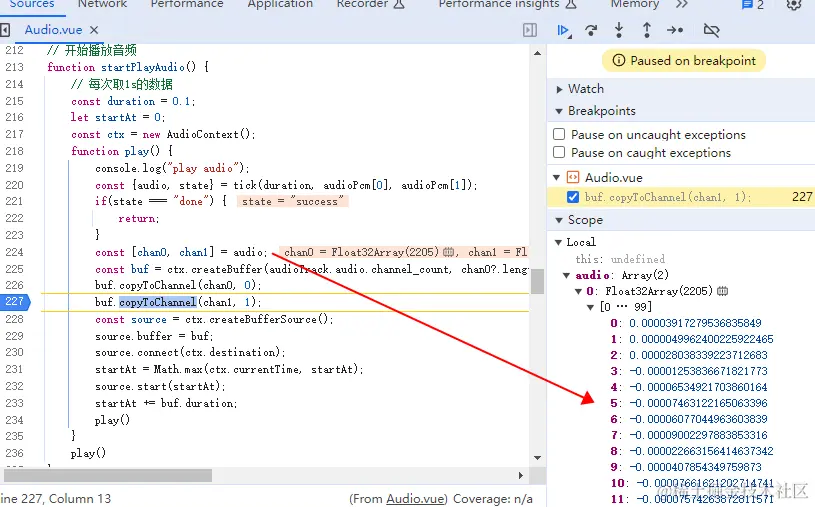Step out of current function
Screen dimensions: 815x507
click(647, 30)
